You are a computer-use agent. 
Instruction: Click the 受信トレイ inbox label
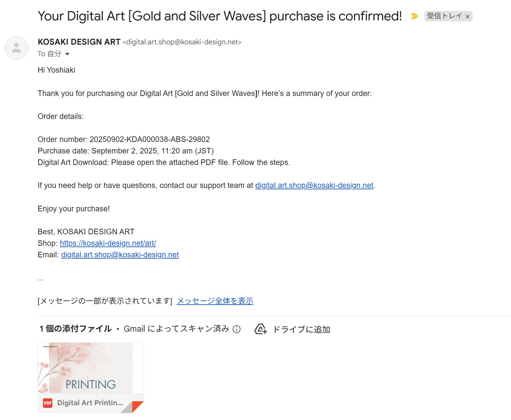coord(444,16)
